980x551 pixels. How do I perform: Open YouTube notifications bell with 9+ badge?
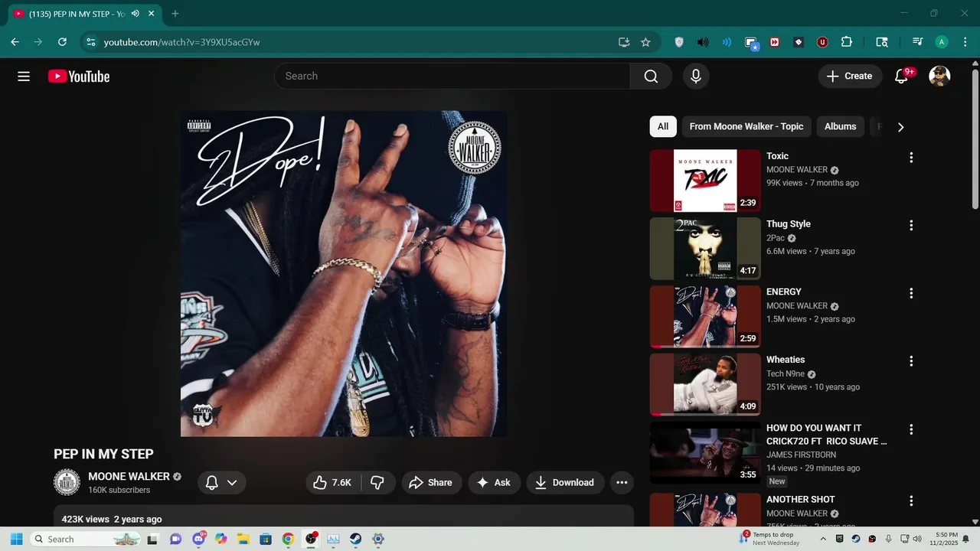pos(902,76)
